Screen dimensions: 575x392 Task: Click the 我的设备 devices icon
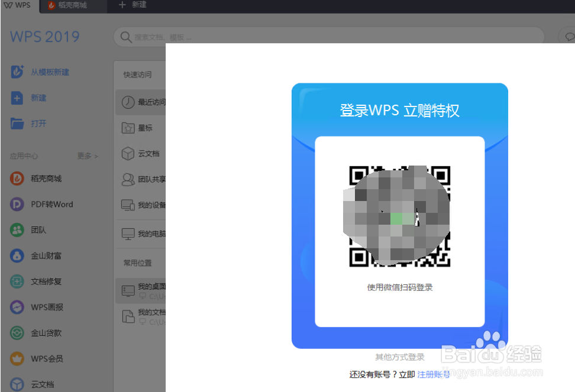pos(128,205)
